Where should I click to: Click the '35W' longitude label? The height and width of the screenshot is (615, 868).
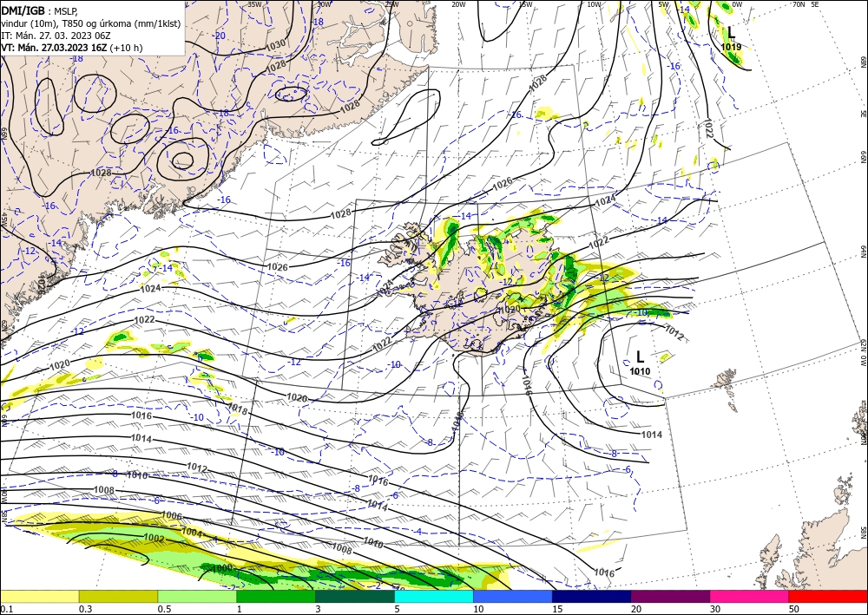(254, 3)
